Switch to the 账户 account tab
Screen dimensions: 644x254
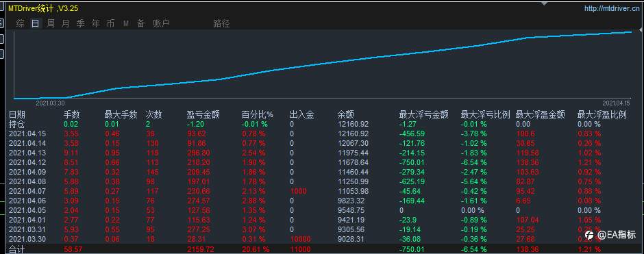[162, 23]
